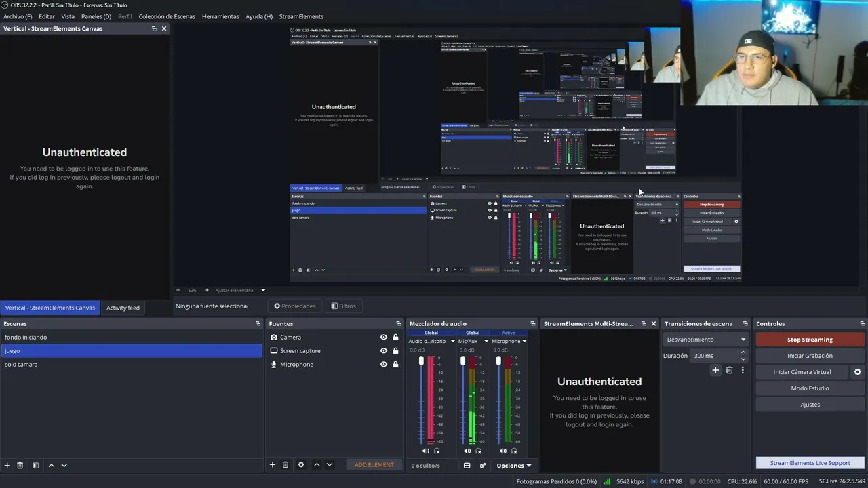
Task: Toggle monitoring headphone icon for the desktop audio channel
Action: pyautogui.click(x=437, y=451)
